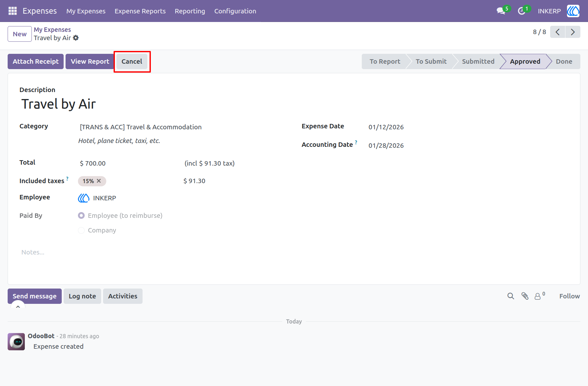Click the INKERP user avatar logo

(573, 11)
